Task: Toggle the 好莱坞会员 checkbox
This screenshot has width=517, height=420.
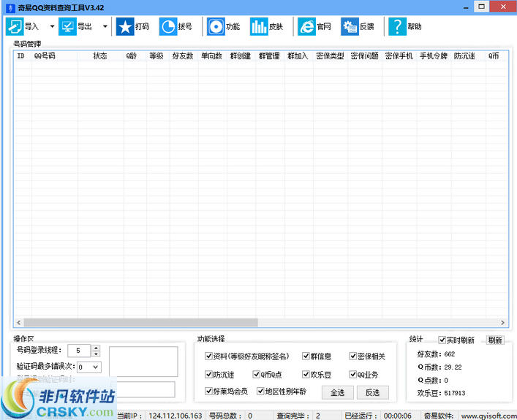Action: click(x=208, y=391)
